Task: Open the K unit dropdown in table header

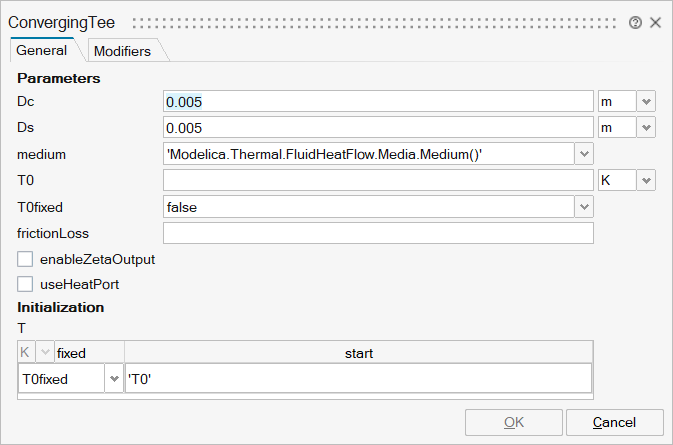Action: pyautogui.click(x=45, y=353)
